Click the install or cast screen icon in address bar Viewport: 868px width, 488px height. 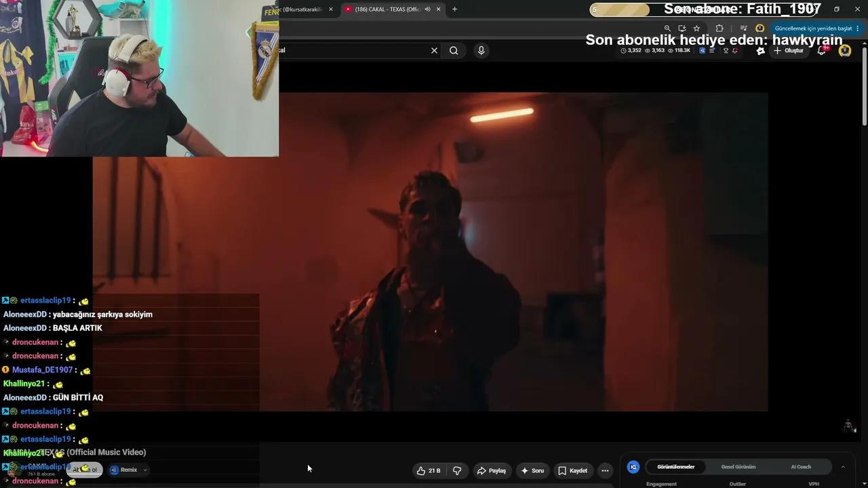point(682,28)
